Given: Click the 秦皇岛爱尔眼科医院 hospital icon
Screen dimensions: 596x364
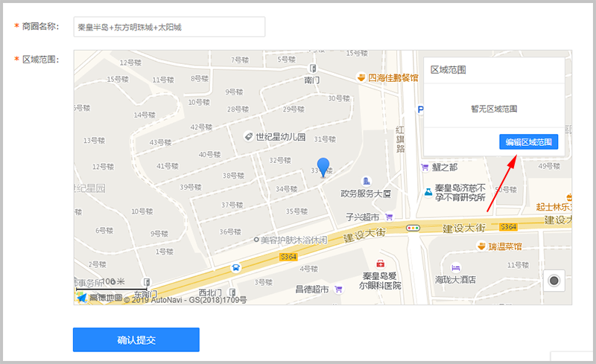Looking at the screenshot, I should pos(380,264).
